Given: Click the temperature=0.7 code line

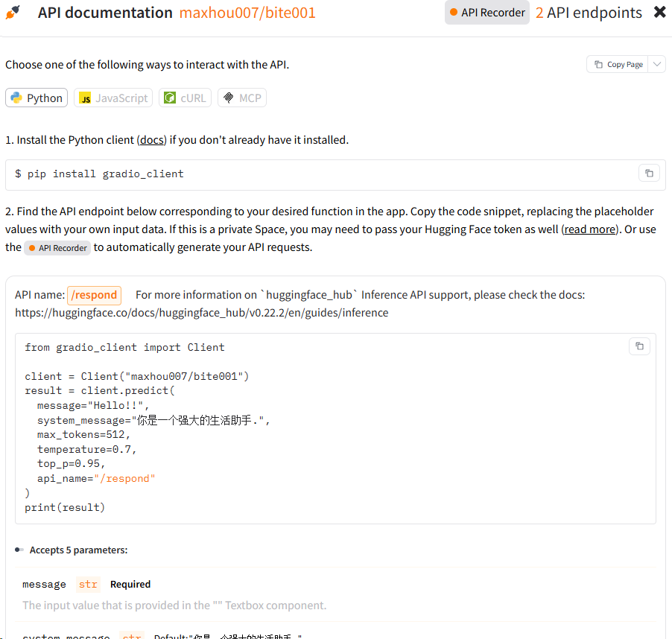Looking at the screenshot, I should point(86,449).
